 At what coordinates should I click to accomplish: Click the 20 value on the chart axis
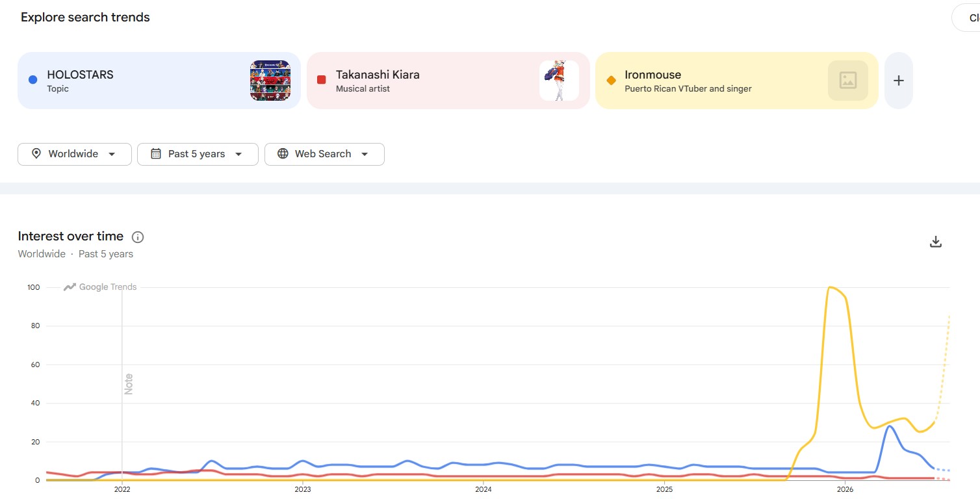point(35,442)
